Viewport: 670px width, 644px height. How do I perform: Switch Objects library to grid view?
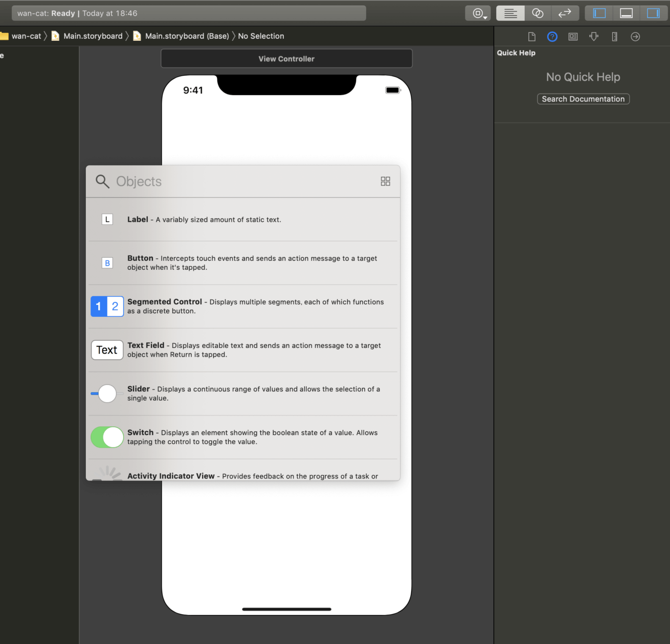[385, 181]
